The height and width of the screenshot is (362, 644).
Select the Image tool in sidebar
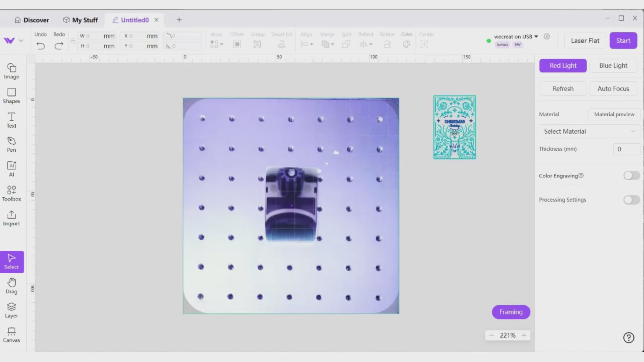pos(11,71)
